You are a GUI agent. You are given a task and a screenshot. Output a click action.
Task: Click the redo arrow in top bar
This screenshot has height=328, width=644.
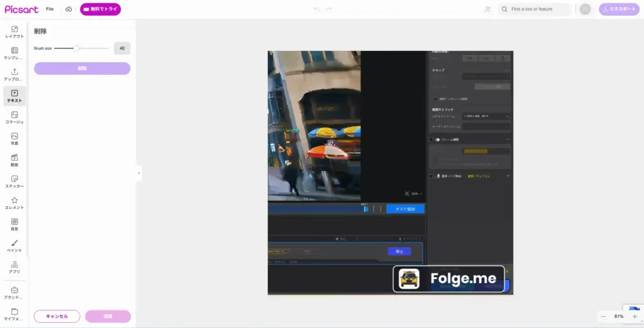328,9
